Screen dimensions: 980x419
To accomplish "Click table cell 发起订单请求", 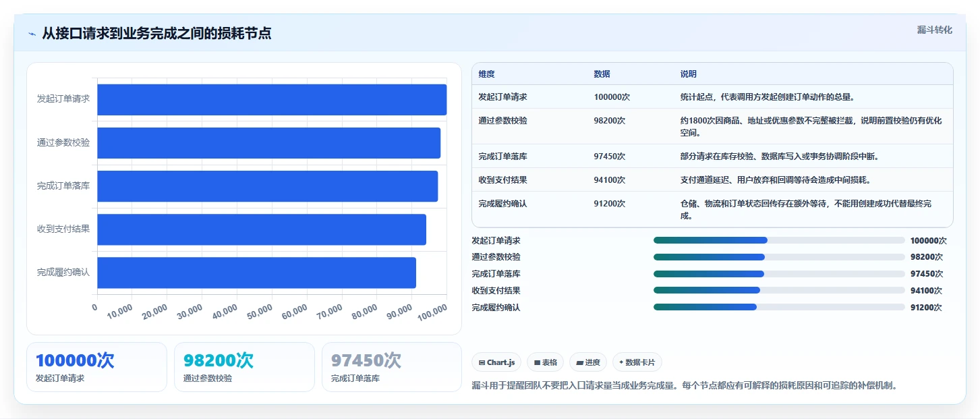I will pyautogui.click(x=502, y=97).
